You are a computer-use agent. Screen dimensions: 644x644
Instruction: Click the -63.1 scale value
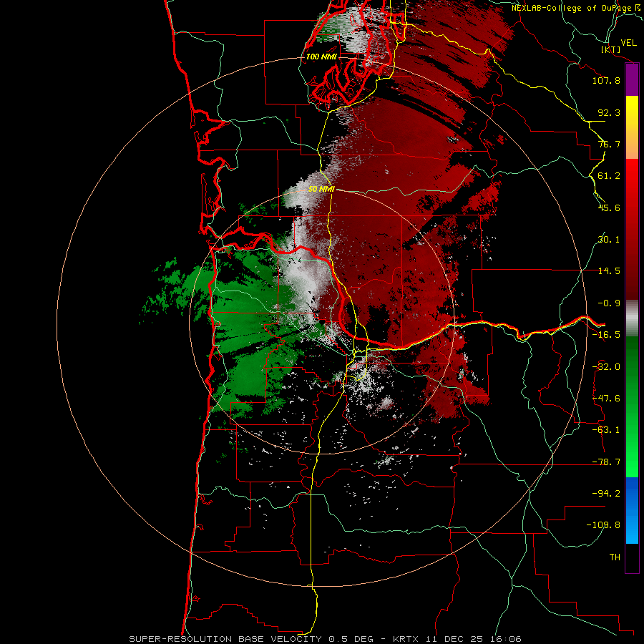click(x=606, y=430)
